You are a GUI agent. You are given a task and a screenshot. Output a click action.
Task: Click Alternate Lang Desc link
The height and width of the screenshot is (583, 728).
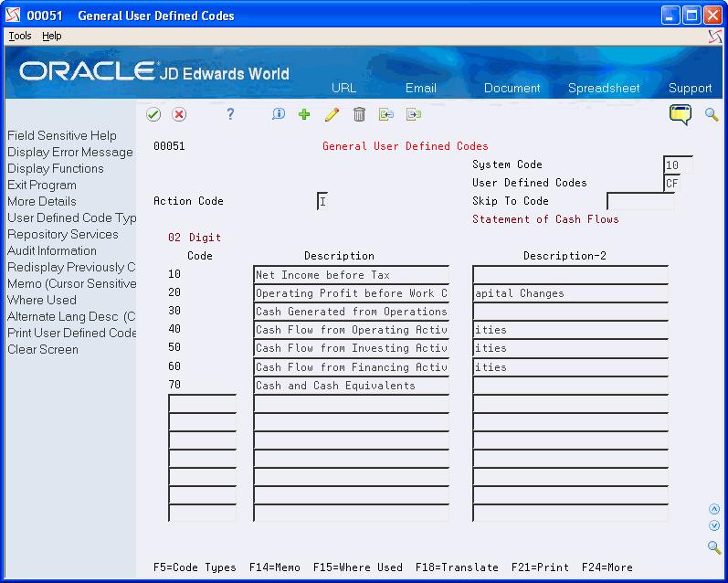coord(71,316)
